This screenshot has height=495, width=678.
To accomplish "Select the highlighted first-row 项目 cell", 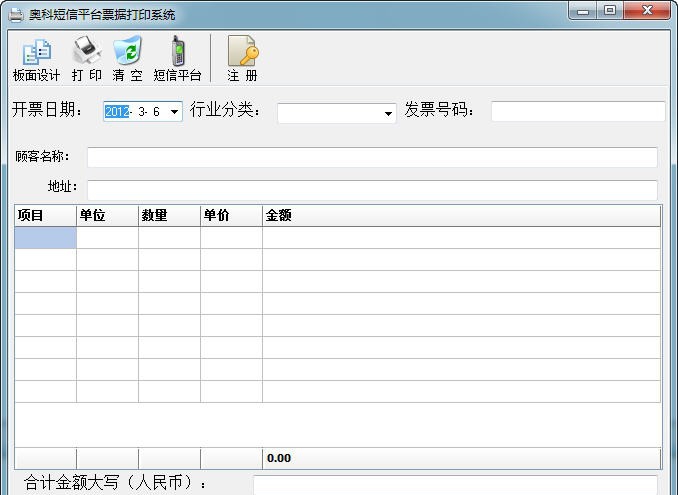I will pyautogui.click(x=45, y=238).
